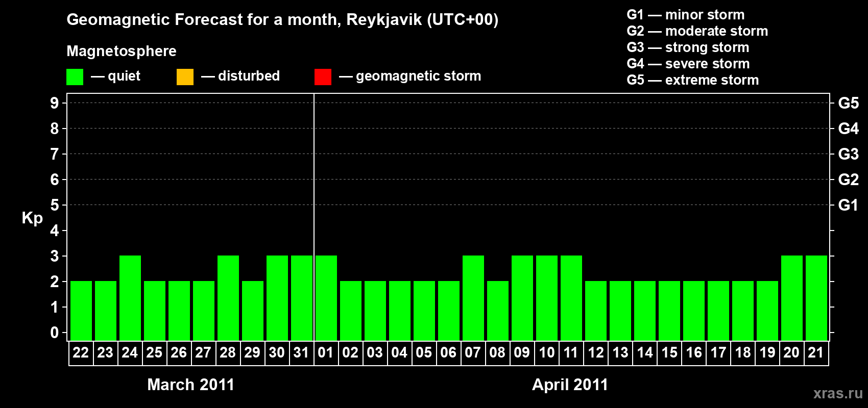Select the bar for April 07

473,298
